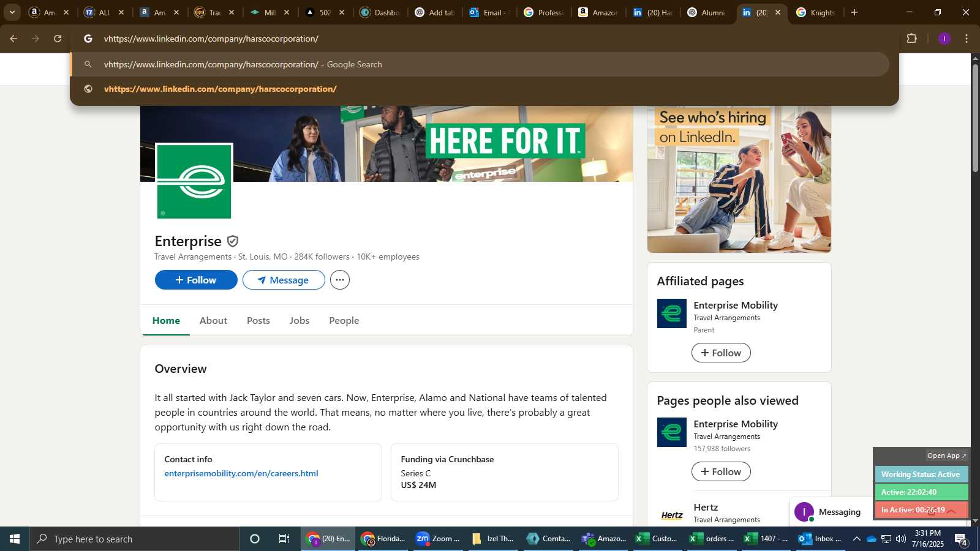Screen dimensions: 980x551
Task: Open Custo... Excel workbook in taskbar
Action: click(x=657, y=539)
